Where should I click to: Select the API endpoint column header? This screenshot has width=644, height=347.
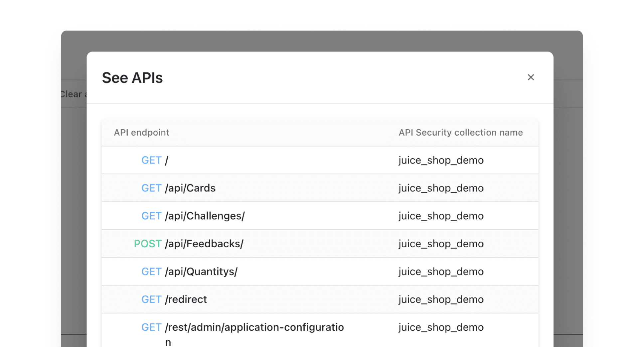click(x=142, y=132)
